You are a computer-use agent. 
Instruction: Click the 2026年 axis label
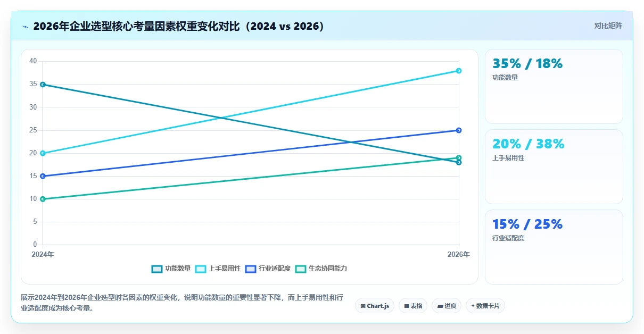[x=458, y=255]
